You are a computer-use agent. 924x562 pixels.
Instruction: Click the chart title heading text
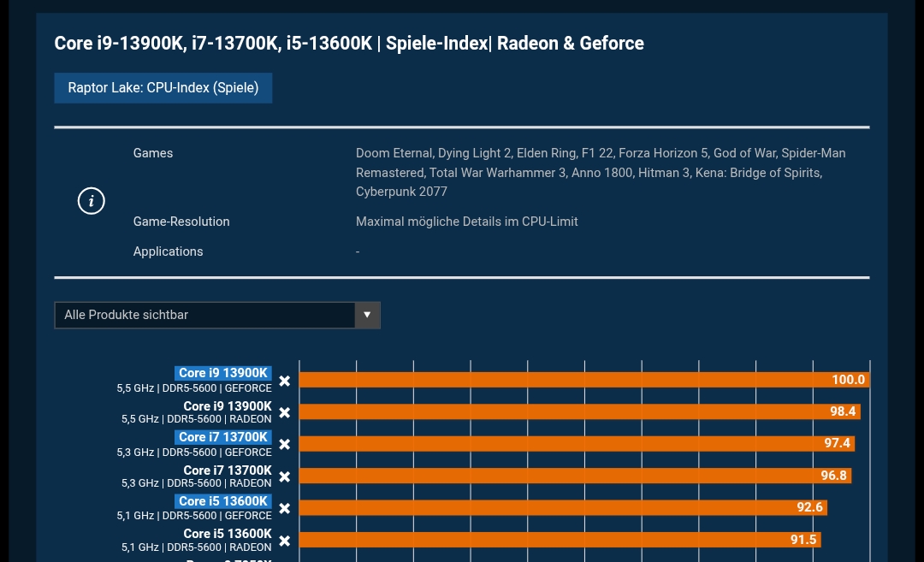(x=349, y=43)
